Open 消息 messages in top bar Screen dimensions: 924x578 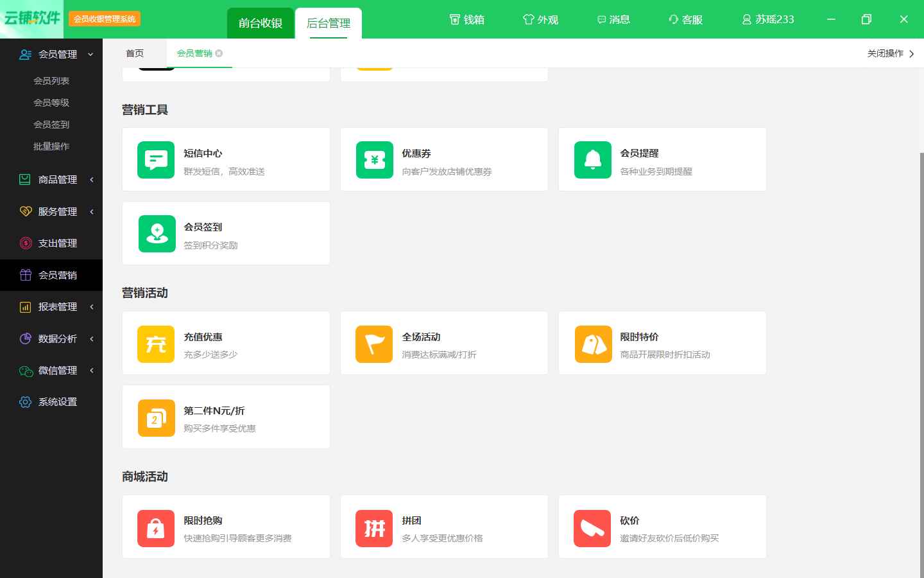click(x=613, y=19)
